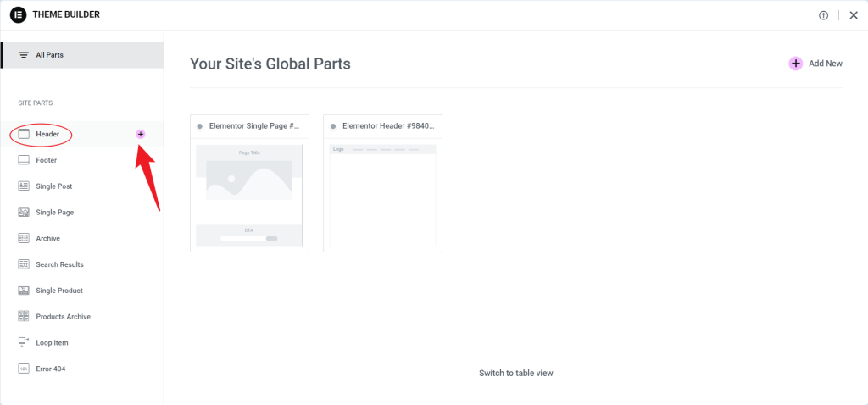The width and height of the screenshot is (868, 405).
Task: Click the Add New plus icon
Action: 795,64
